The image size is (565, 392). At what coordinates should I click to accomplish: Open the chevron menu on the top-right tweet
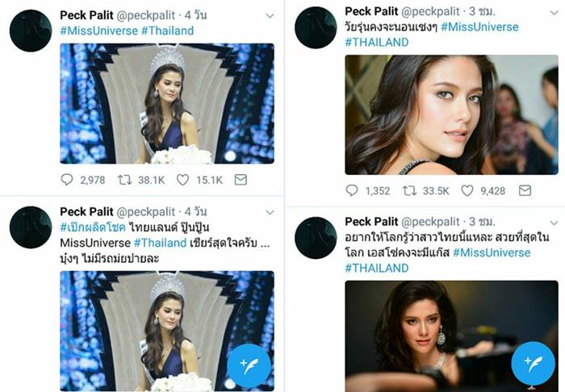555,12
